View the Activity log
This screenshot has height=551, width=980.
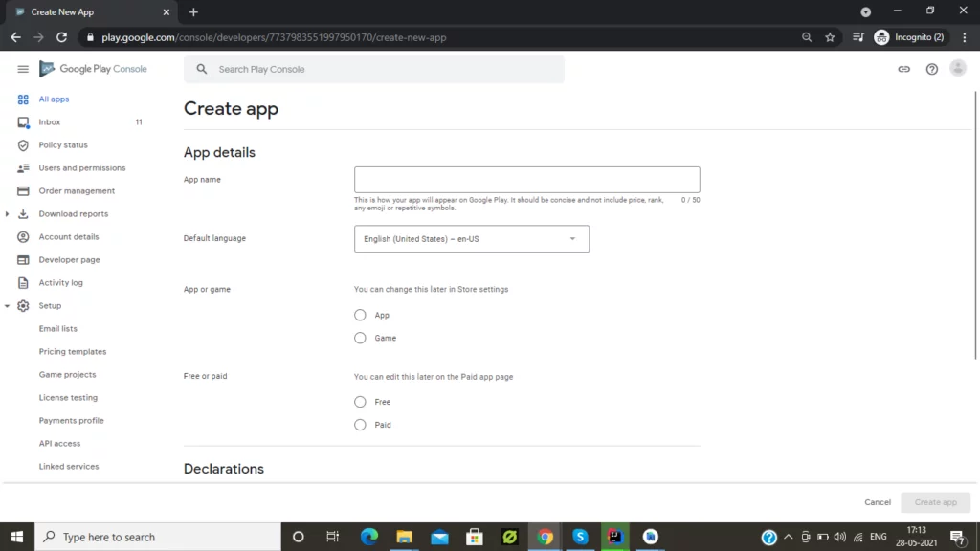tap(62, 282)
